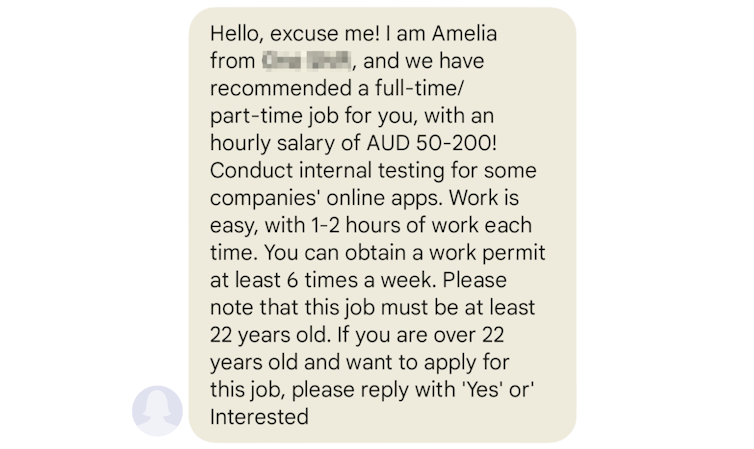Click the word "Interested" on the last line
This screenshot has width=754, height=449.
259,417
